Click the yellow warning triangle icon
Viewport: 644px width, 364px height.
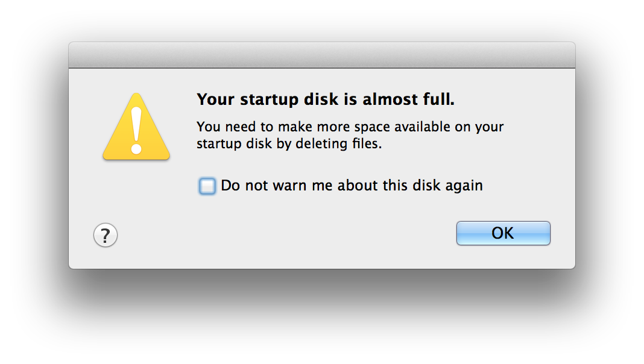pyautogui.click(x=136, y=127)
